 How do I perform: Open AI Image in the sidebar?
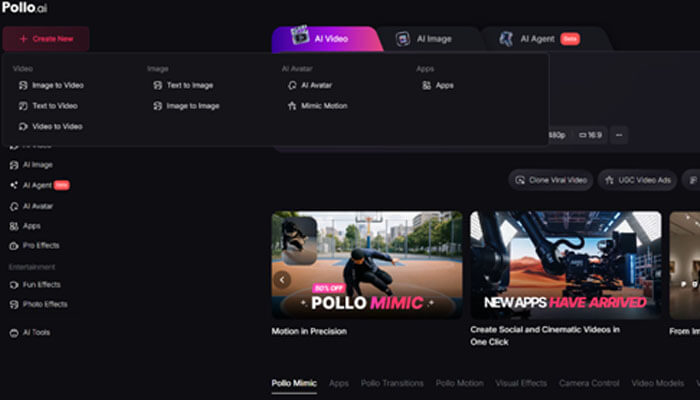click(31, 165)
